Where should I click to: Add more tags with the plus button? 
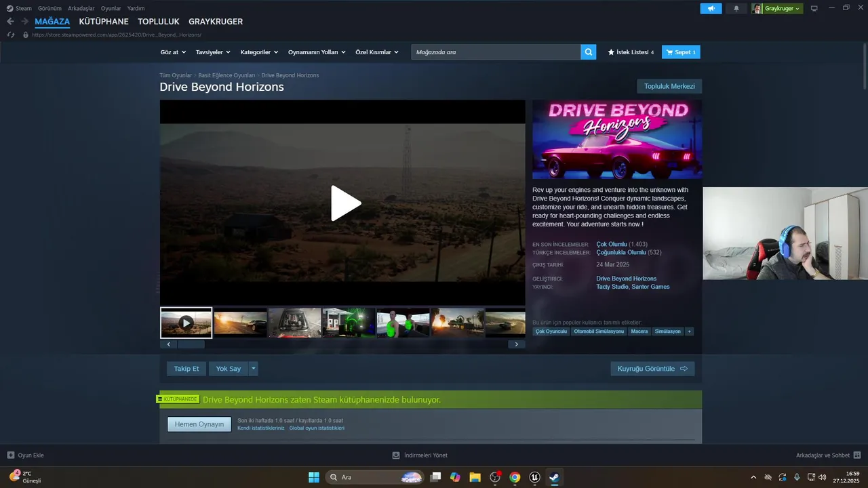pyautogui.click(x=689, y=331)
